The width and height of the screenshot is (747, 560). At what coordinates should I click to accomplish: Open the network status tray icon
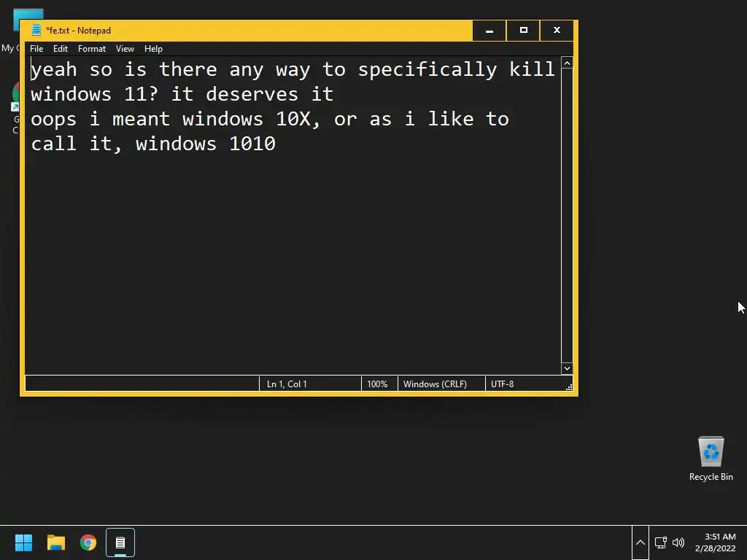[660, 542]
